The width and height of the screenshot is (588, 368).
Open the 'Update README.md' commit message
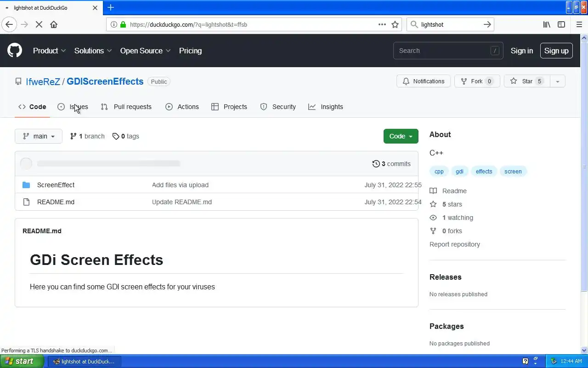point(182,202)
